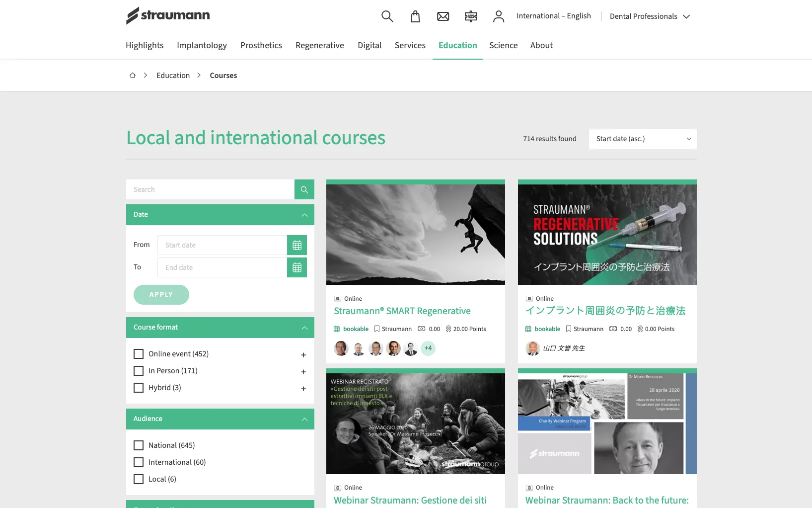This screenshot has height=508, width=812.
Task: Check the In Person (171) filter
Action: 139,371
